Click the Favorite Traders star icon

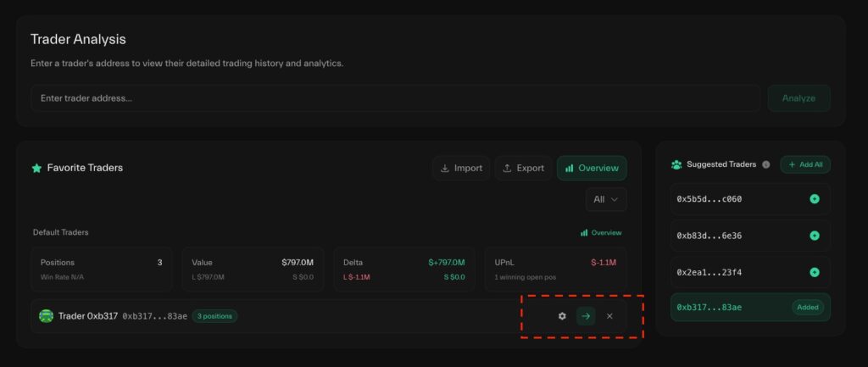coord(36,169)
